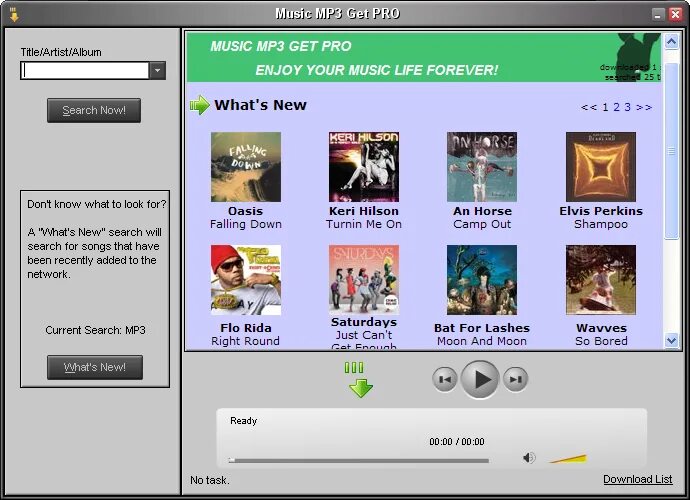Click the Saturdays artist name
690x500 pixels.
pyautogui.click(x=364, y=322)
